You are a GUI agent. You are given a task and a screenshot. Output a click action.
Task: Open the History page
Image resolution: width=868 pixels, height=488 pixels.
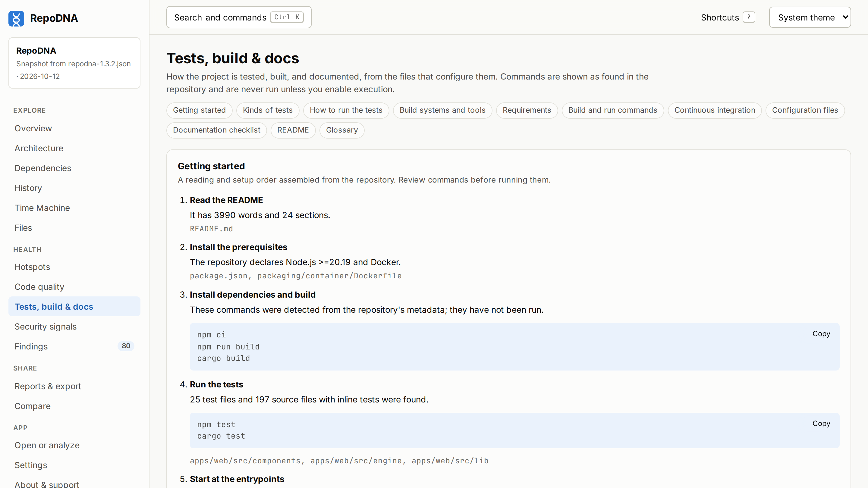click(74, 188)
